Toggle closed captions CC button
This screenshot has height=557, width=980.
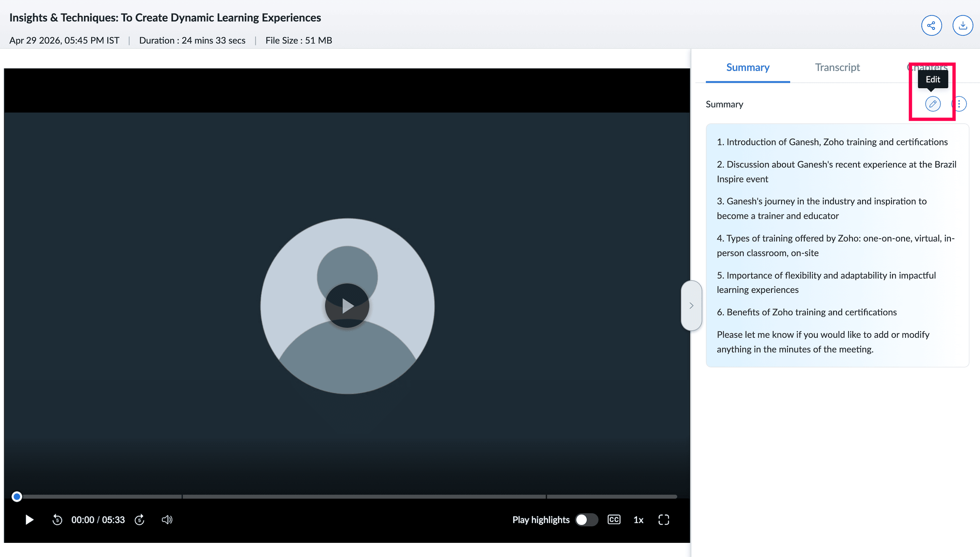coord(614,520)
